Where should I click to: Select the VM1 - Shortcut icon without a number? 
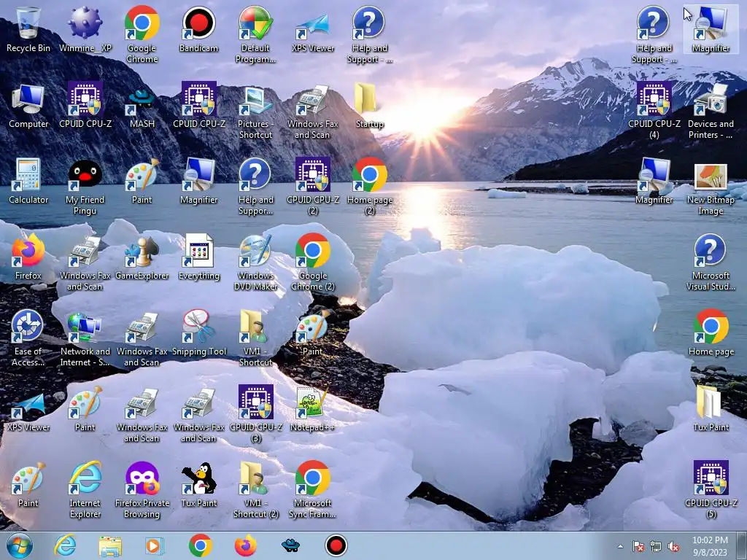point(256,338)
